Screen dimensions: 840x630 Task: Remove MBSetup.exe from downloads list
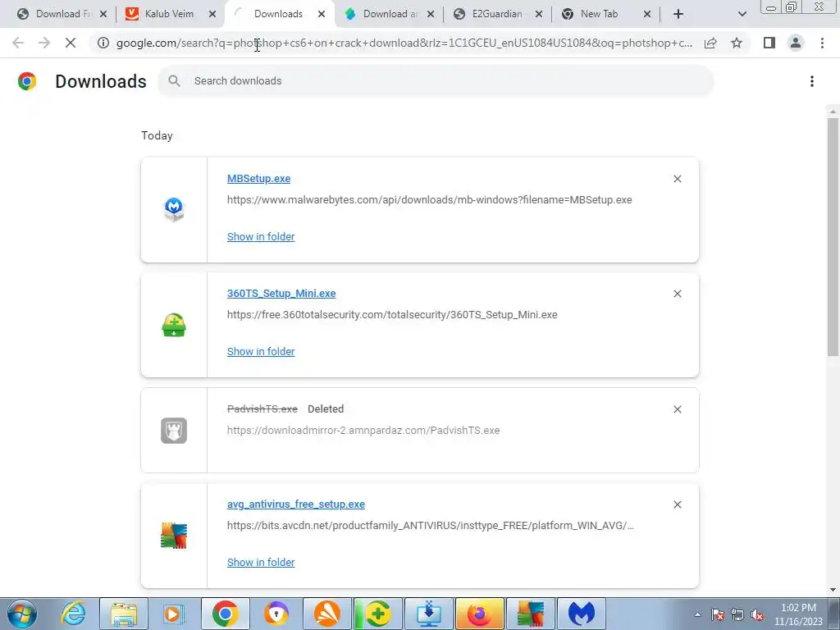tap(677, 179)
